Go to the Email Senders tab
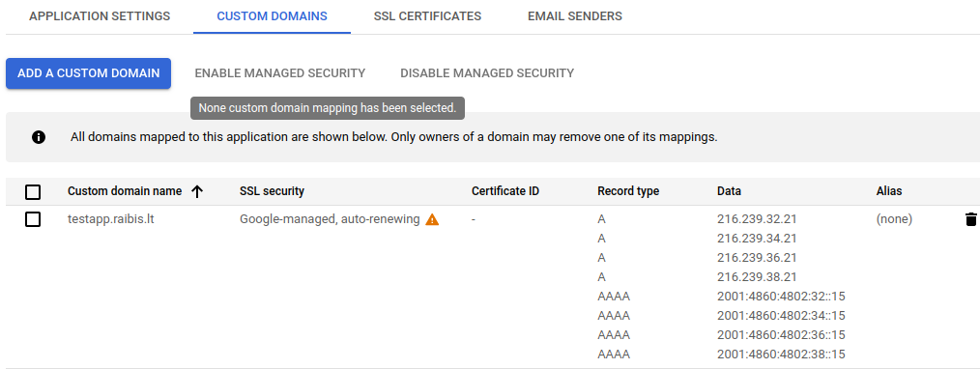This screenshot has width=980, height=369. [x=575, y=16]
